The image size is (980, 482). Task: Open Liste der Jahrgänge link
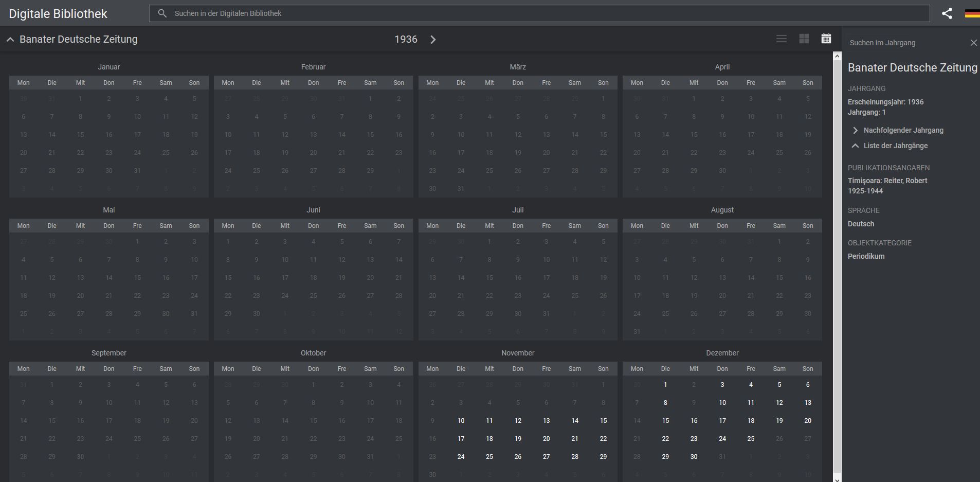pyautogui.click(x=896, y=146)
